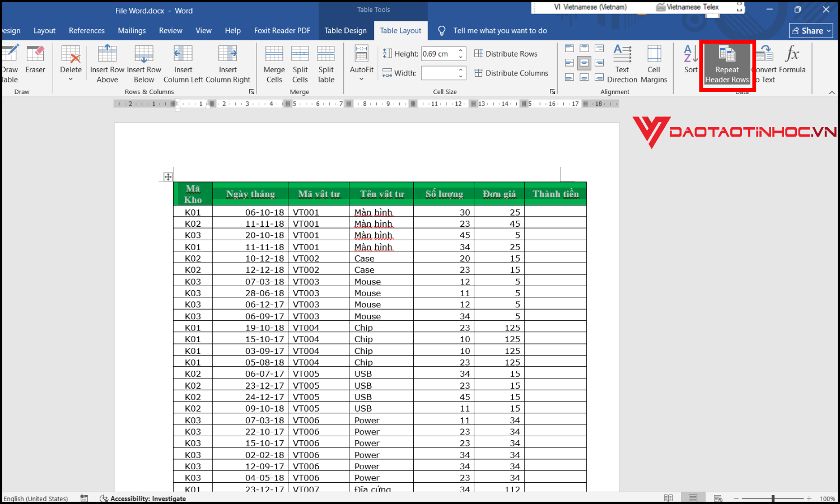The height and width of the screenshot is (504, 840).
Task: Click the Width input field
Action: point(438,73)
